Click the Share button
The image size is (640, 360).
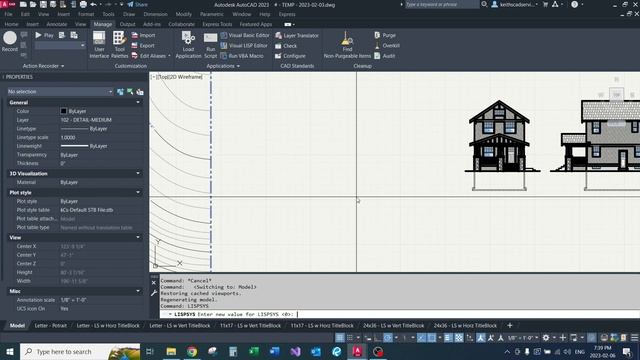pyautogui.click(x=138, y=4)
